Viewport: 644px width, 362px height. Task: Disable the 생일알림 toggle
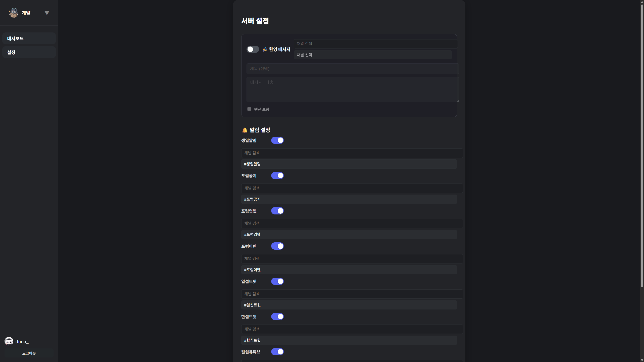click(x=277, y=140)
